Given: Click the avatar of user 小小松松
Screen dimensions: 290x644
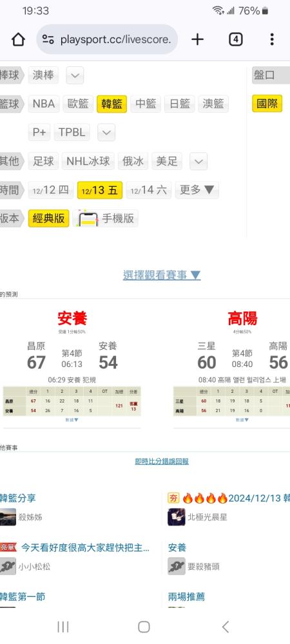Looking at the screenshot, I should (x=8, y=566).
